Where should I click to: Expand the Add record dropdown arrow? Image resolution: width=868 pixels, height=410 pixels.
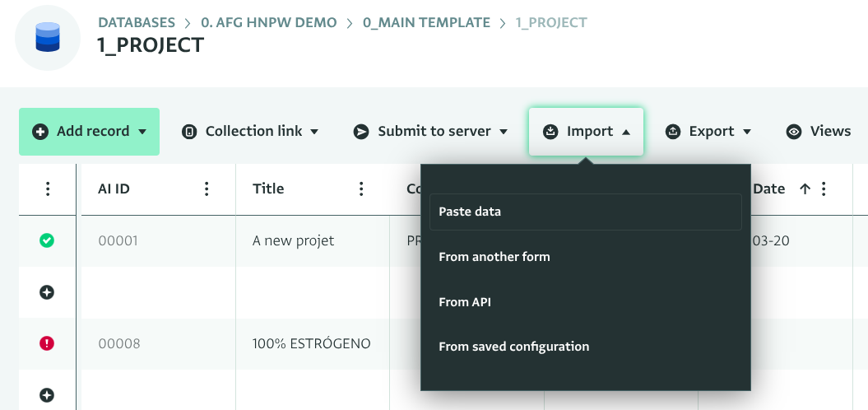(x=142, y=132)
